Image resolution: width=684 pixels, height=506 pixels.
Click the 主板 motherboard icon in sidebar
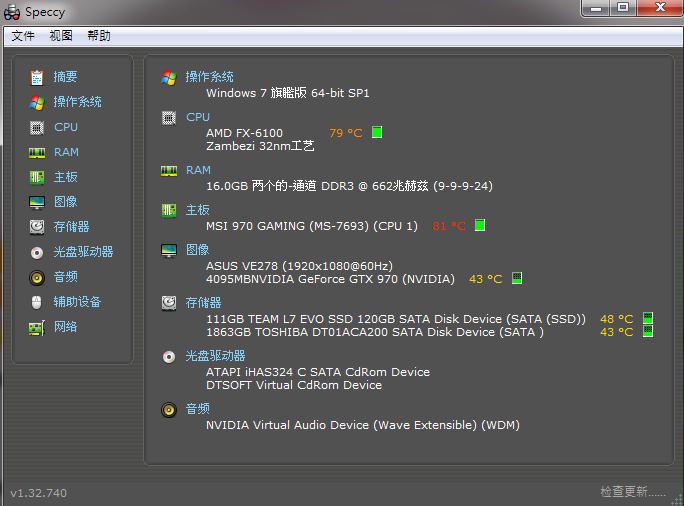[37, 177]
